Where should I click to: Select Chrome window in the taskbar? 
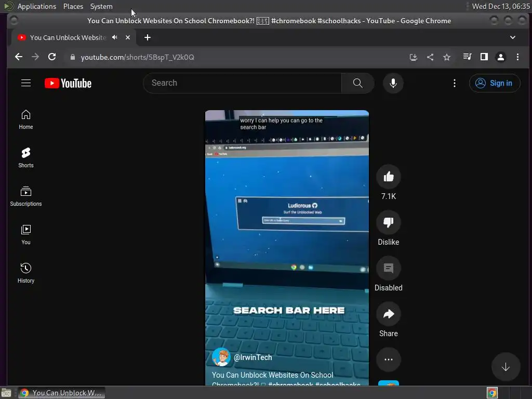pyautogui.click(x=61, y=393)
